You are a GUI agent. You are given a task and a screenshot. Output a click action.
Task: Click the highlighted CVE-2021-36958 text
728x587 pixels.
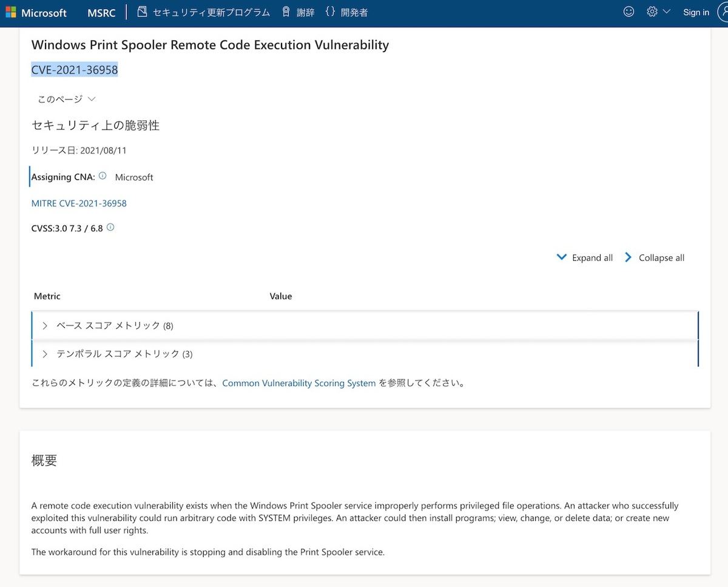pyautogui.click(x=75, y=70)
